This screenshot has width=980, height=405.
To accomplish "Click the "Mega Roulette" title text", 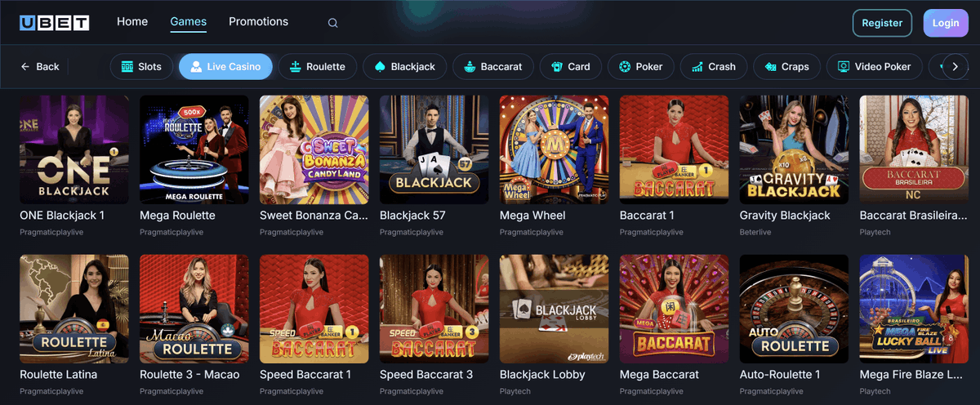I will click(177, 216).
